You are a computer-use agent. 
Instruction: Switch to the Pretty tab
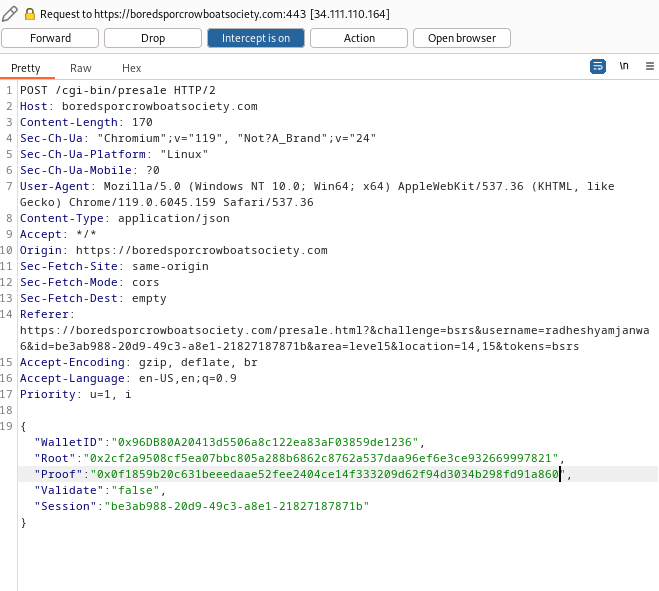pyautogui.click(x=26, y=68)
